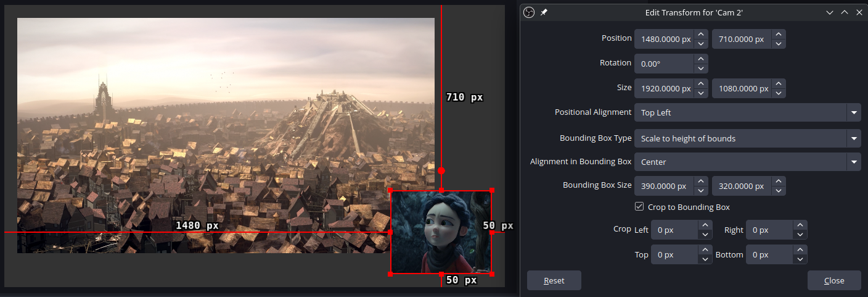Increase Position X value with up arrow
This screenshot has width=868, height=297.
click(x=701, y=34)
